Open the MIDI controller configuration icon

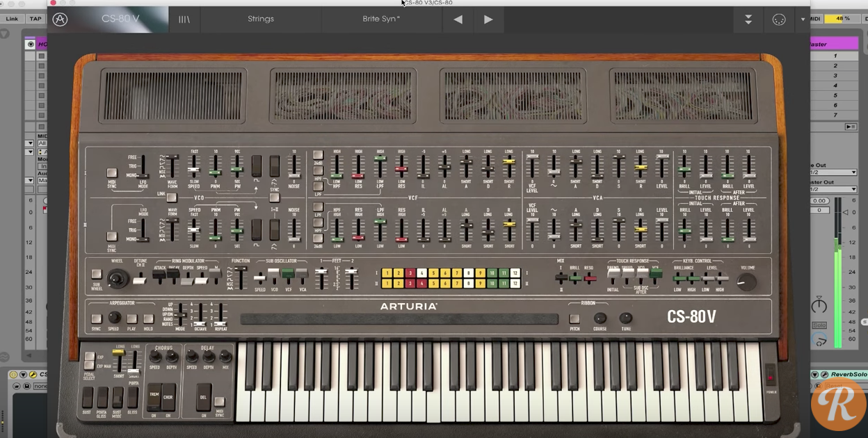[779, 19]
